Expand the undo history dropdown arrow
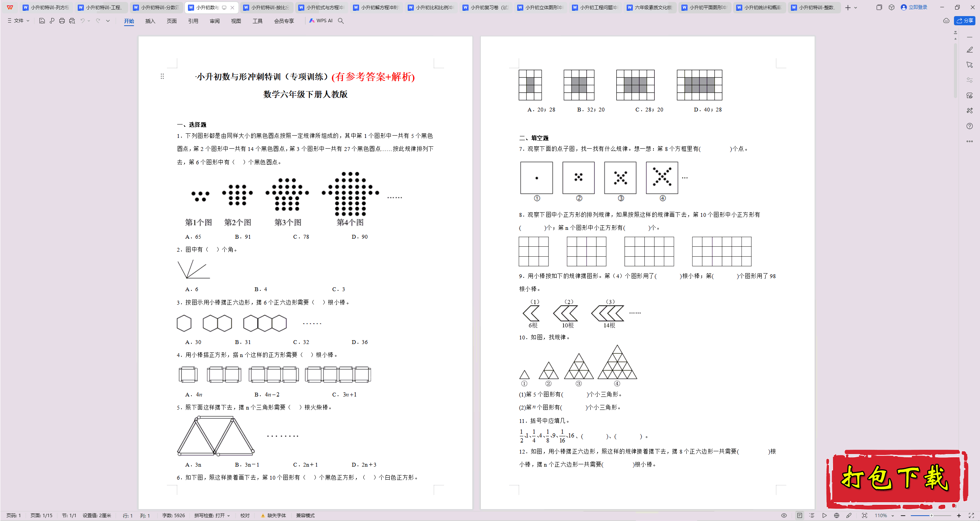 point(89,21)
